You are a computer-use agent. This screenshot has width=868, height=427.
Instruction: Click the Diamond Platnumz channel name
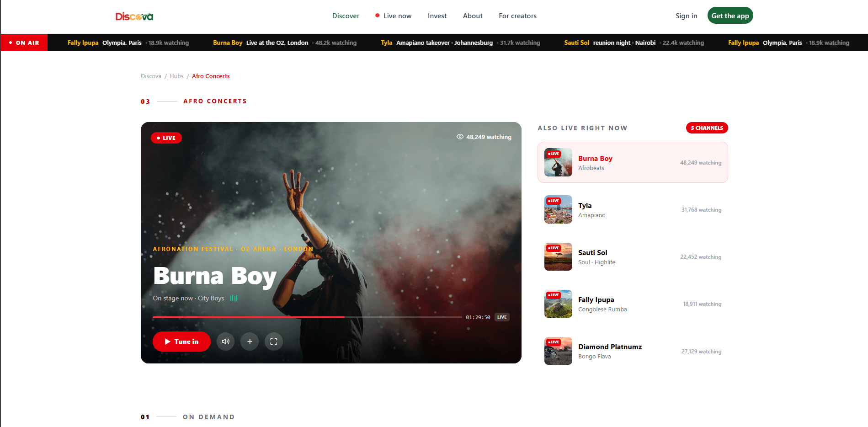(610, 347)
